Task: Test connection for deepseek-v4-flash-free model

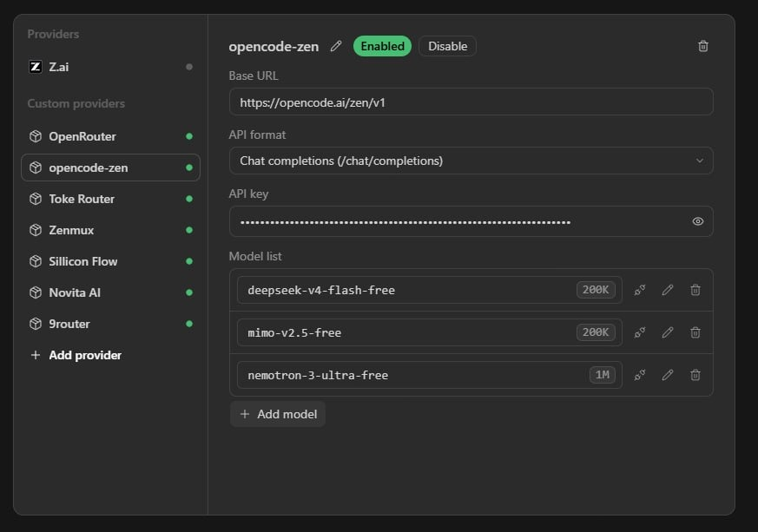Action: (x=640, y=290)
